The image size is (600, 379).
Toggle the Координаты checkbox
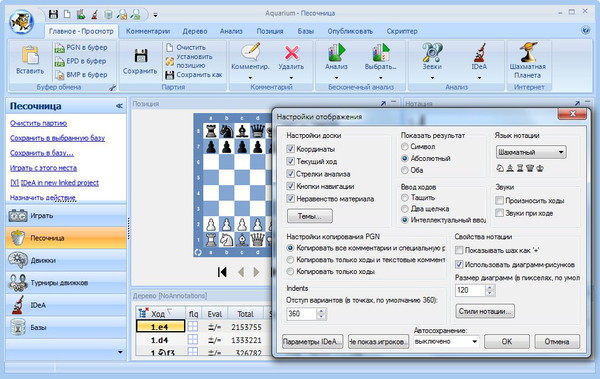(x=290, y=149)
